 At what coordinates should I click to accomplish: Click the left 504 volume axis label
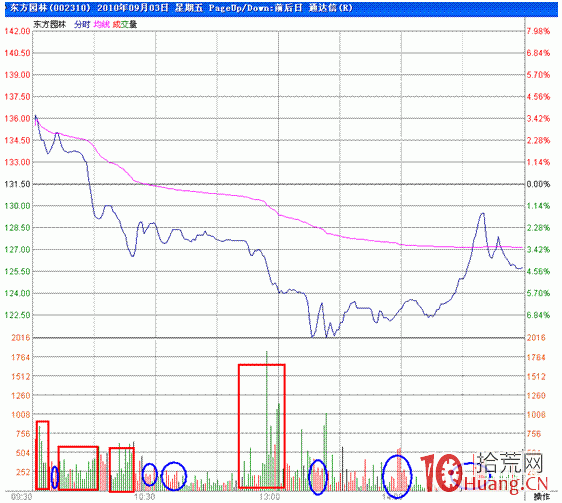tap(23, 453)
